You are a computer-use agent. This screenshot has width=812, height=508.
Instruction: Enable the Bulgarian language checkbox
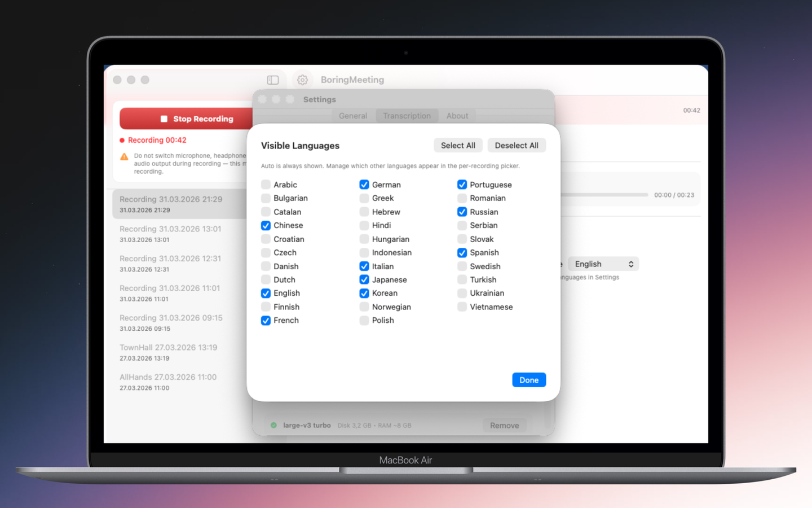266,198
